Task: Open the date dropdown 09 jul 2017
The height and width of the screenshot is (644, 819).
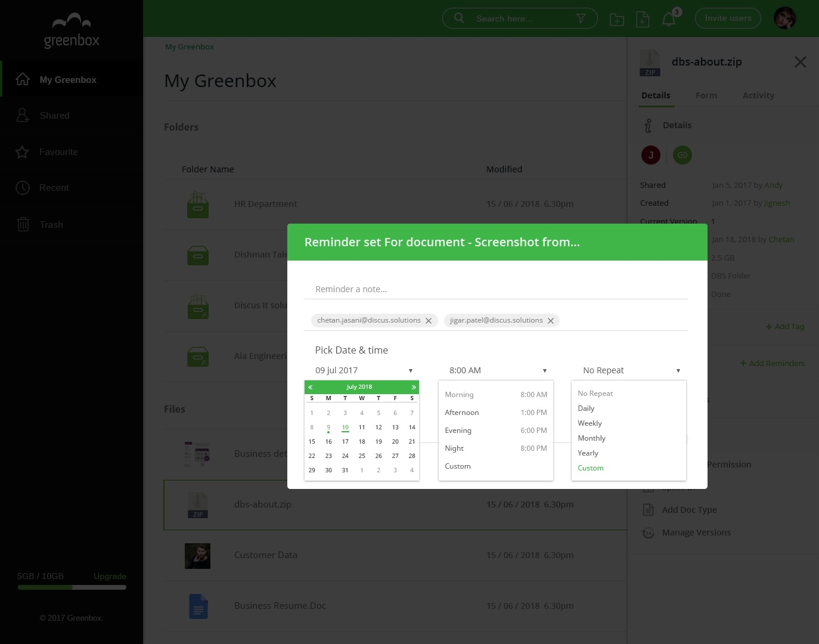Action: pyautogui.click(x=364, y=370)
